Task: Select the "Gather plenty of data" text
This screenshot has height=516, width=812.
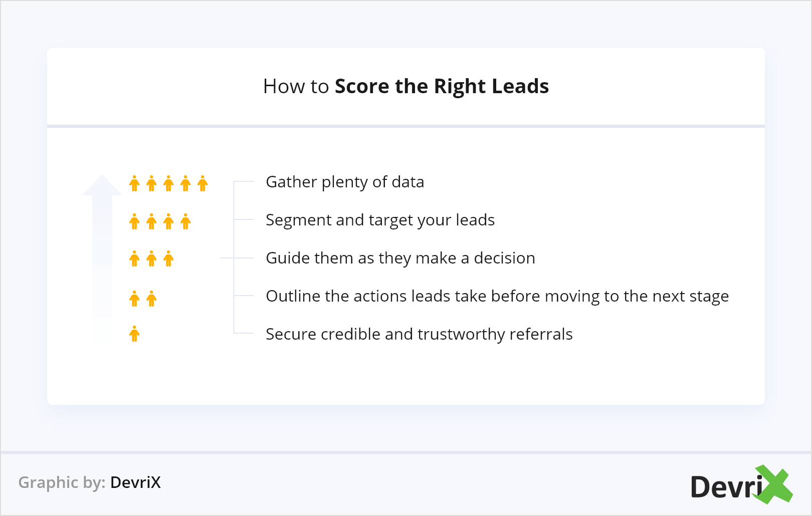Action: coord(345,182)
